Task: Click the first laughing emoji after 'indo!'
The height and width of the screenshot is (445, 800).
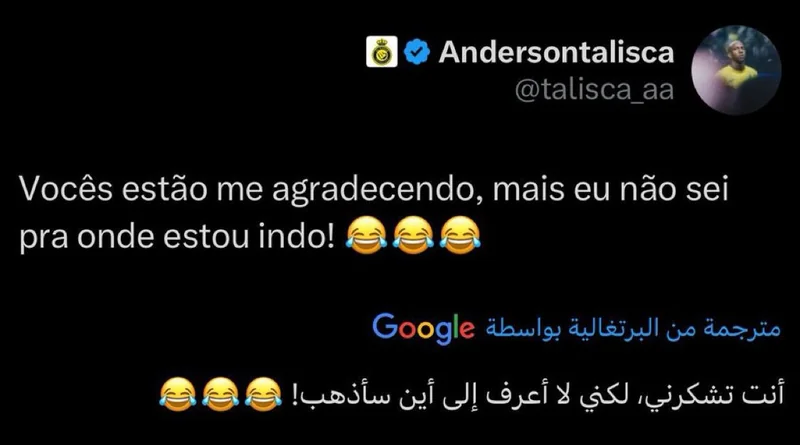Action: tap(366, 235)
